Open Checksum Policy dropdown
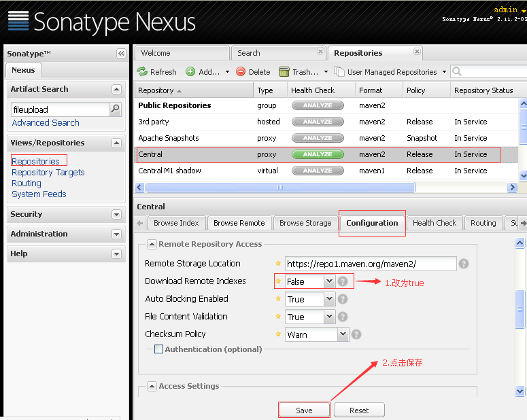The image size is (527, 420). click(x=343, y=334)
